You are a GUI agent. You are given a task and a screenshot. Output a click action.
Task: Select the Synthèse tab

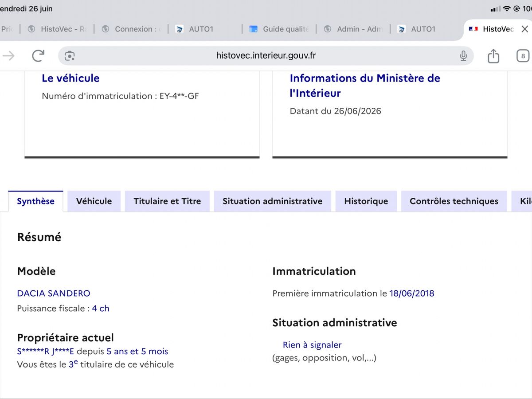36,201
